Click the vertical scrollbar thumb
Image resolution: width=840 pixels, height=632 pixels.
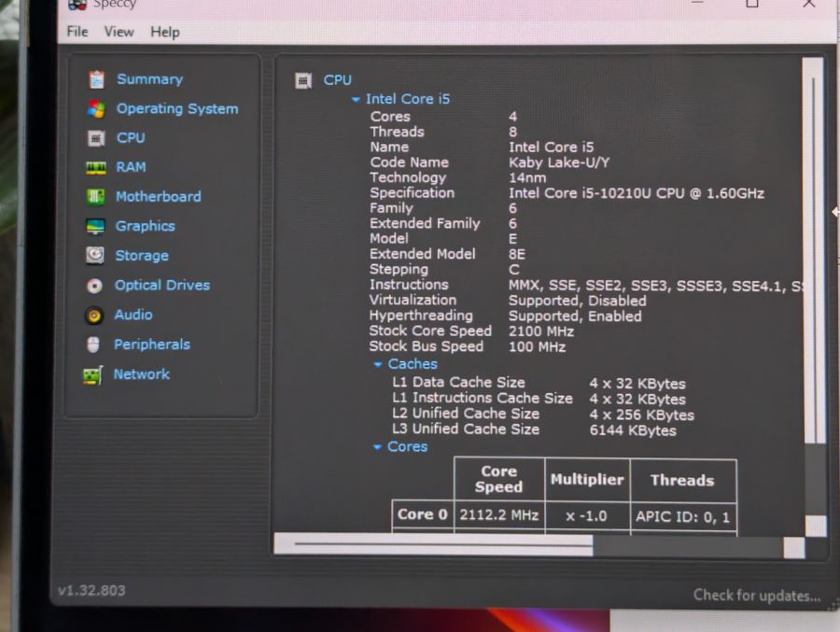click(813, 250)
